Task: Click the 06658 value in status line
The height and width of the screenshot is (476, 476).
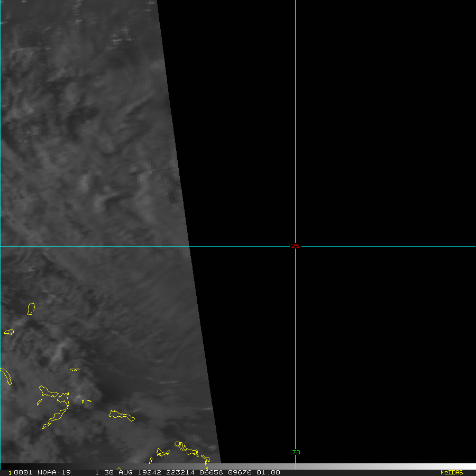Action: click(x=208, y=472)
